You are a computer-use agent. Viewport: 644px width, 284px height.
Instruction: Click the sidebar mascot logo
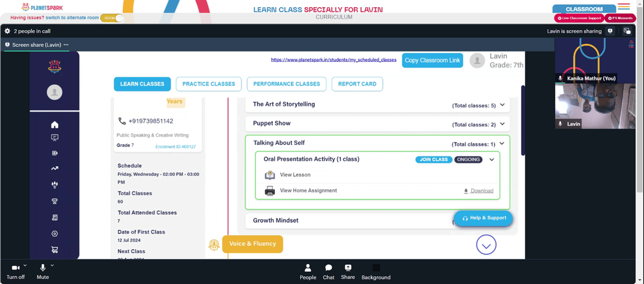pos(55,66)
